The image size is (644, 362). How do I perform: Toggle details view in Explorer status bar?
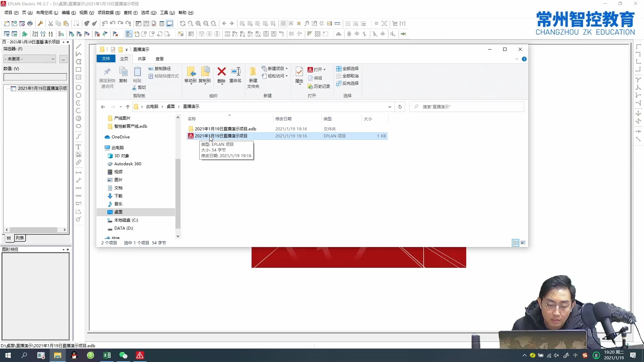click(x=516, y=243)
